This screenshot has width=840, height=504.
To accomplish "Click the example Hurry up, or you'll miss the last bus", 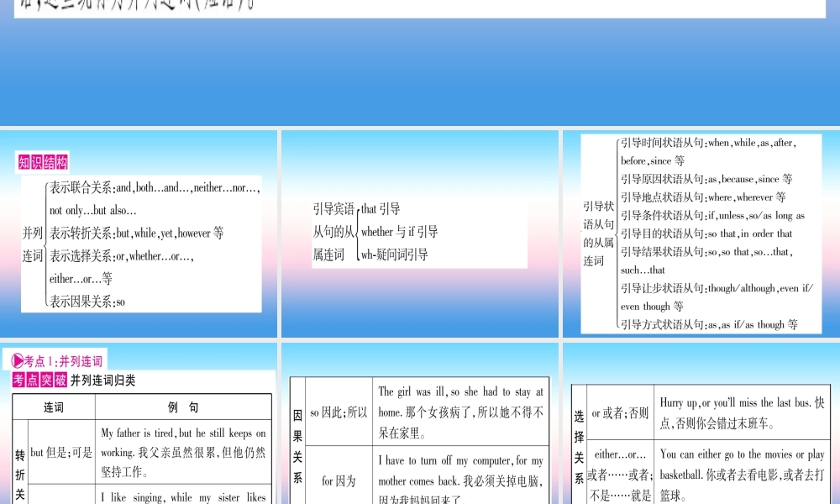I will click(742, 413).
